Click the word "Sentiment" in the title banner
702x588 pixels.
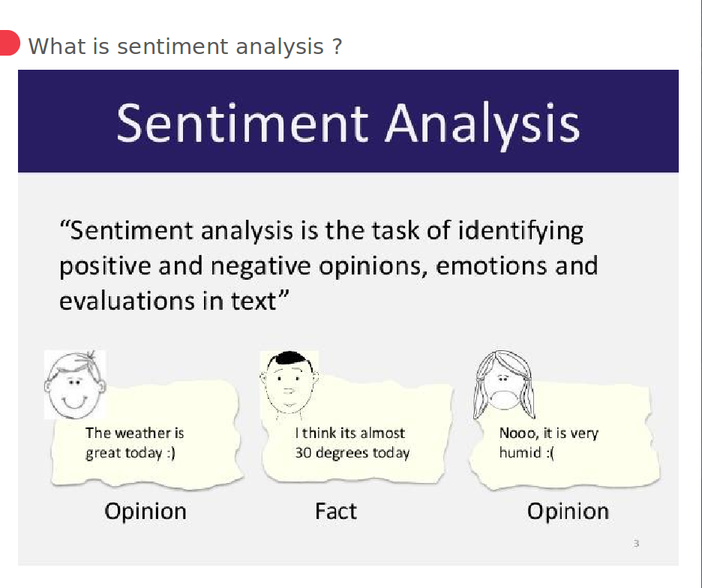coord(243,123)
